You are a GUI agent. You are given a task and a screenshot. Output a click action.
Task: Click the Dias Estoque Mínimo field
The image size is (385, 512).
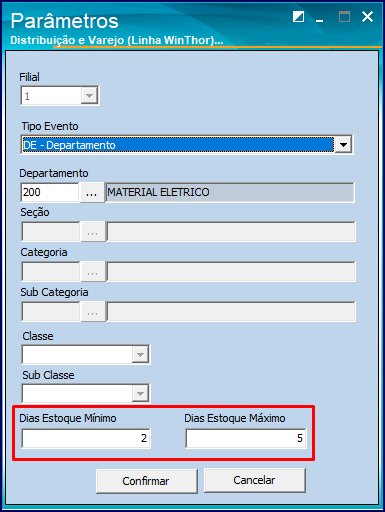pyautogui.click(x=86, y=438)
